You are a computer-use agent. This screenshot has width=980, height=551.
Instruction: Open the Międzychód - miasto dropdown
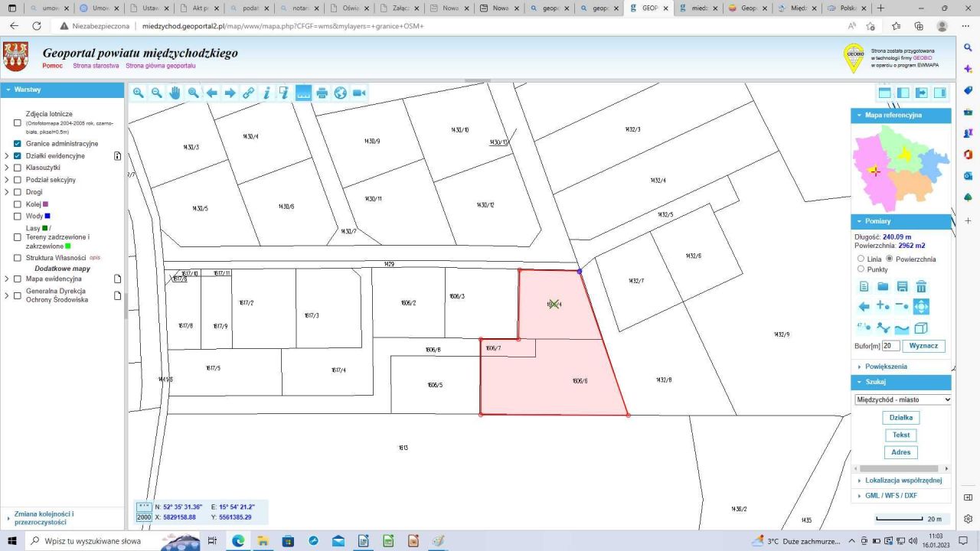pos(903,399)
